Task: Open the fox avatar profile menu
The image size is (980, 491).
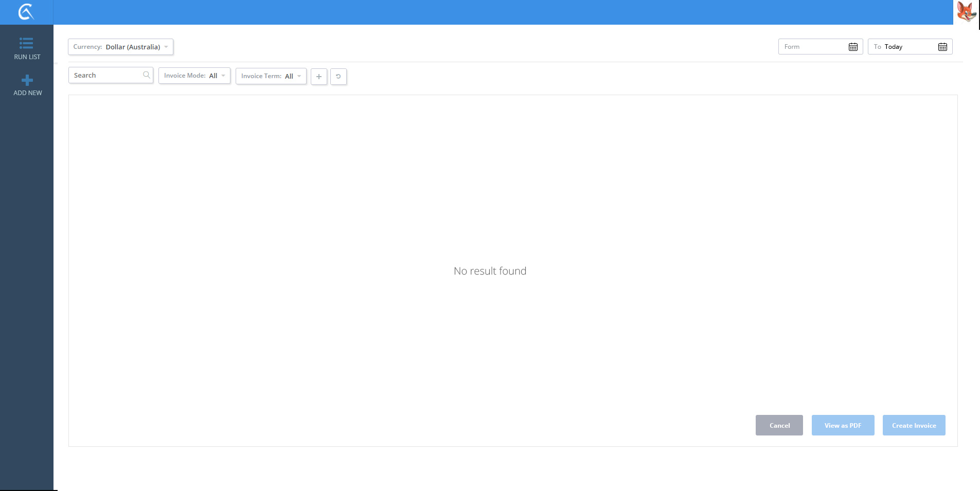Action: [966, 12]
